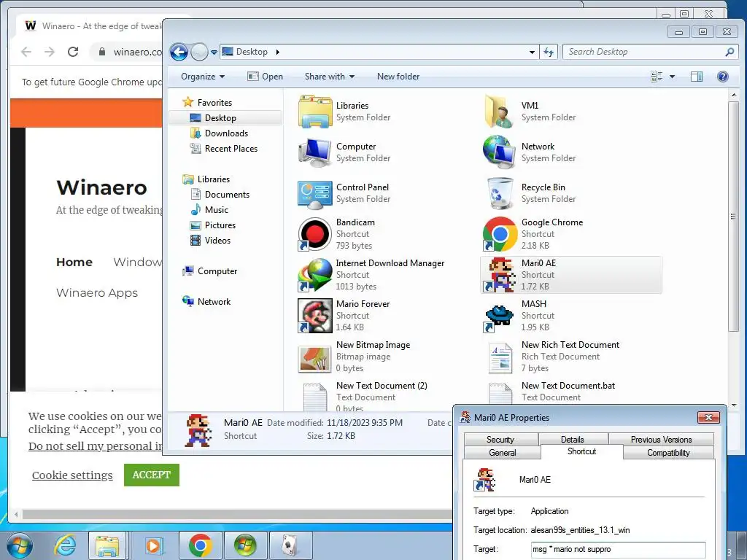Open the Previous Versions tab
This screenshot has height=560, width=747.
(x=661, y=440)
